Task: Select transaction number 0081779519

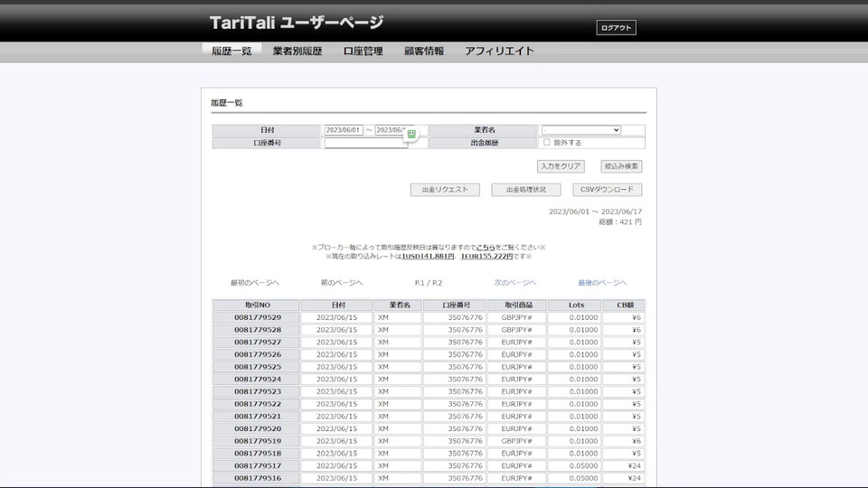Action: [258, 441]
